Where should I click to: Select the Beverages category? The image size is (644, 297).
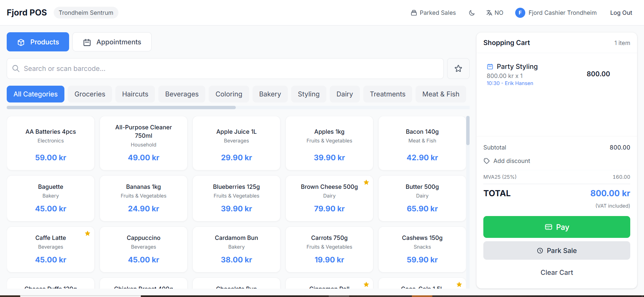coord(182,94)
